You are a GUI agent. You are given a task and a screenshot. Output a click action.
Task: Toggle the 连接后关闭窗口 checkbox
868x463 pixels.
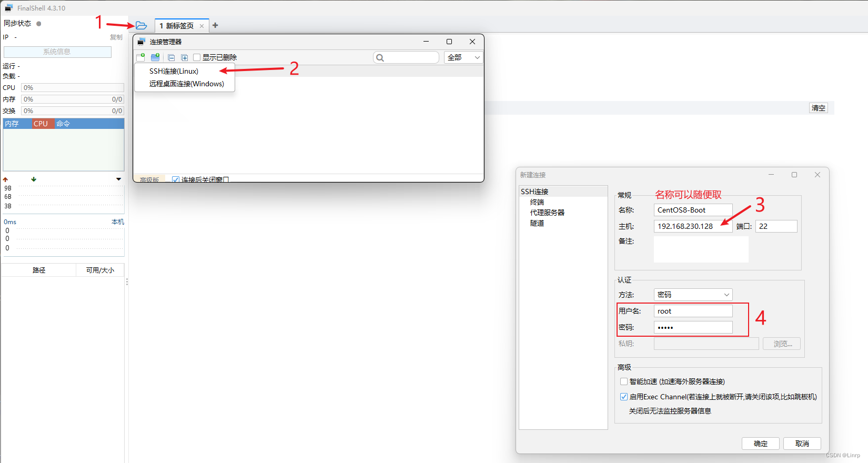pos(176,179)
